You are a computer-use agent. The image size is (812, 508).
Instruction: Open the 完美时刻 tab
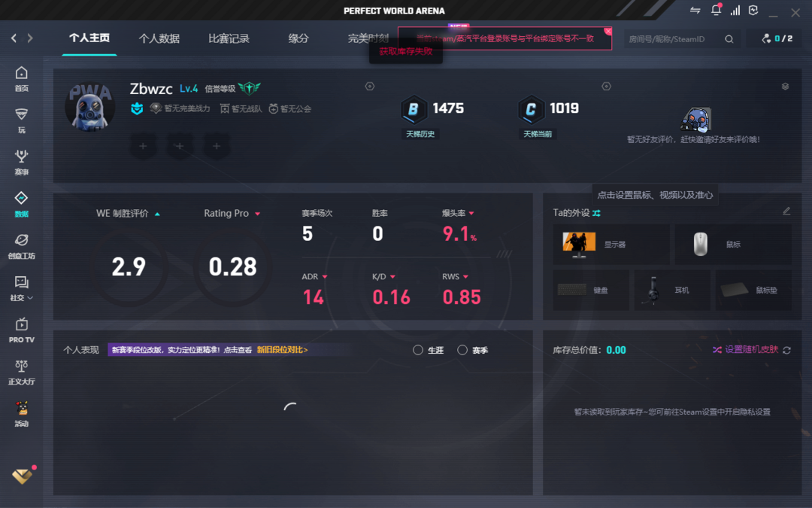(368, 38)
